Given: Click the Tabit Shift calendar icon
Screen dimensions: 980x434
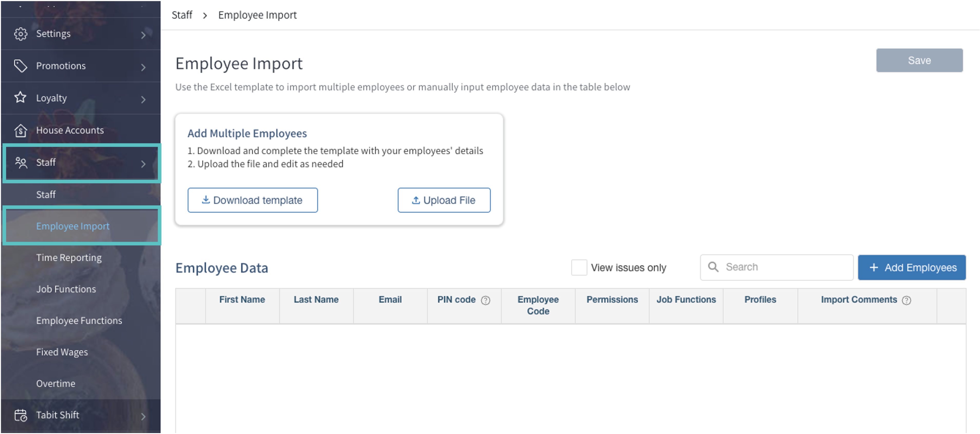Looking at the screenshot, I should pyautogui.click(x=21, y=415).
